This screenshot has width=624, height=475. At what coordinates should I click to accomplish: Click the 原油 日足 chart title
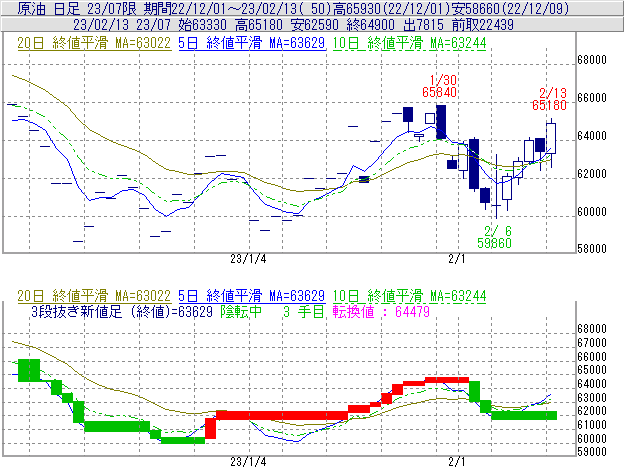pyautogui.click(x=41, y=7)
